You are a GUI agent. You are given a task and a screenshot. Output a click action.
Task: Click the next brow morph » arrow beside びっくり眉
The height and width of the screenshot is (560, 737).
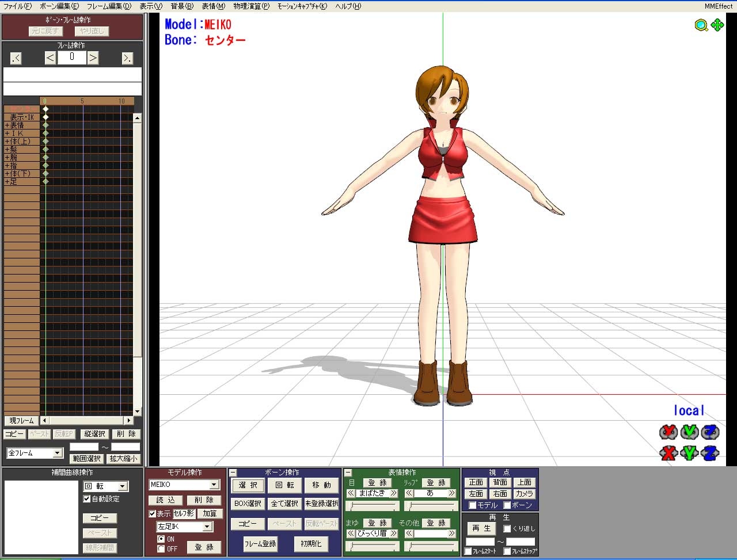(x=394, y=534)
